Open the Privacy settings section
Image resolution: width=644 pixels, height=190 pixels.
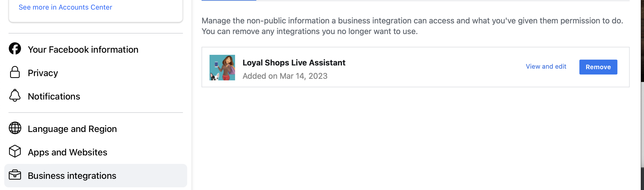point(96,73)
